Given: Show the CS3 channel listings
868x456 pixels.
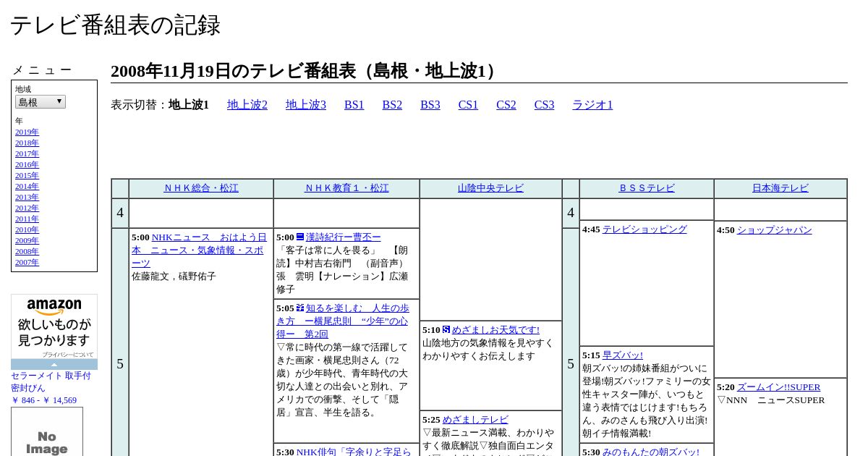Looking at the screenshot, I should (x=544, y=105).
